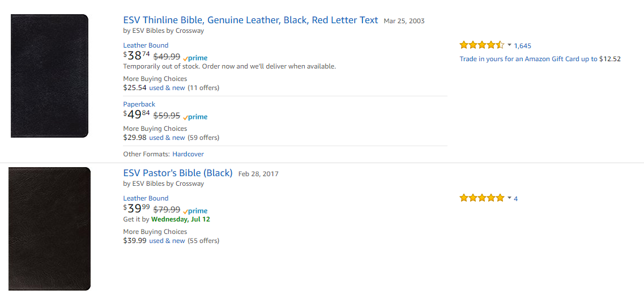Click the 5-star rating icon for Pastor's Bible

[481, 198]
